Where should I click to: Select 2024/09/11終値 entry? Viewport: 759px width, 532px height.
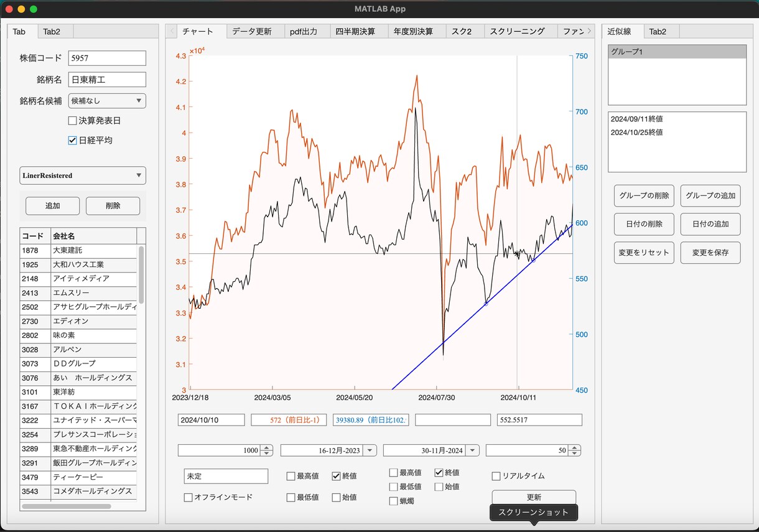click(x=677, y=118)
